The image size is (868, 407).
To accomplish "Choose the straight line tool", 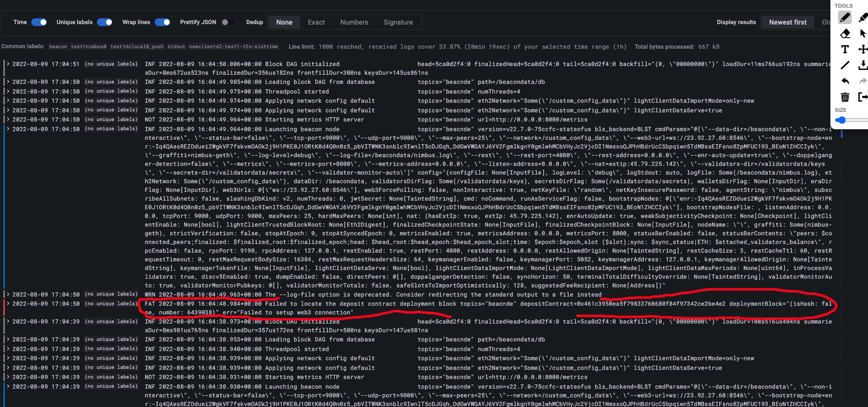I will click(845, 65).
